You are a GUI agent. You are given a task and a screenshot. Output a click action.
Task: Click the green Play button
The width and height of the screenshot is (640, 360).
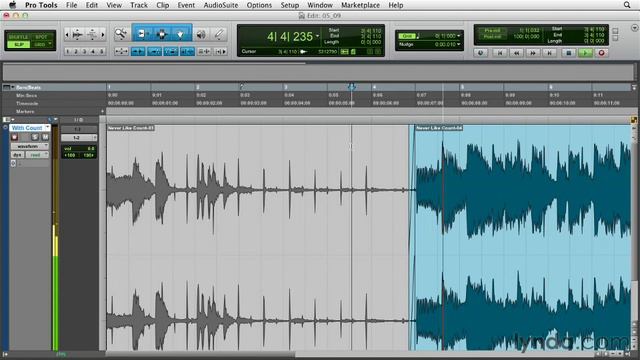coord(585,53)
